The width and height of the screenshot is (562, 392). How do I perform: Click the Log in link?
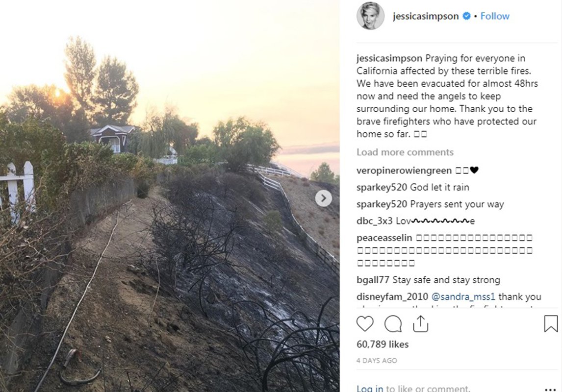370,388
